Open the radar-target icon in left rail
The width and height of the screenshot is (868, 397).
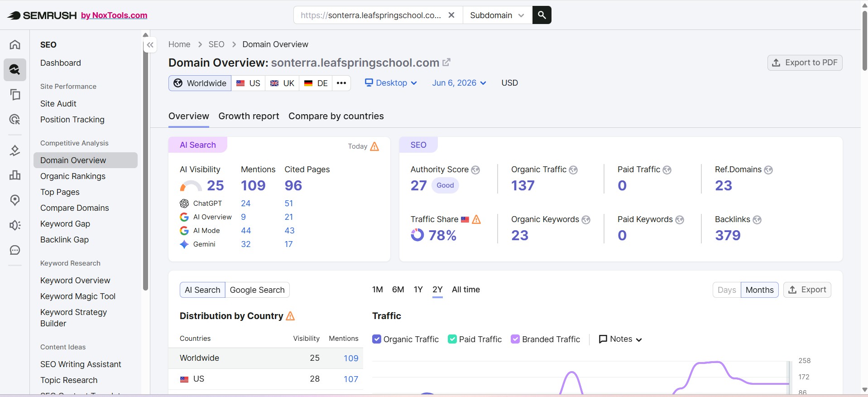pos(15,119)
